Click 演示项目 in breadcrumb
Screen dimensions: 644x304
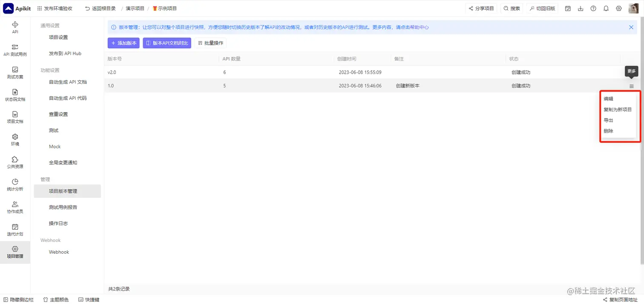pyautogui.click(x=135, y=9)
